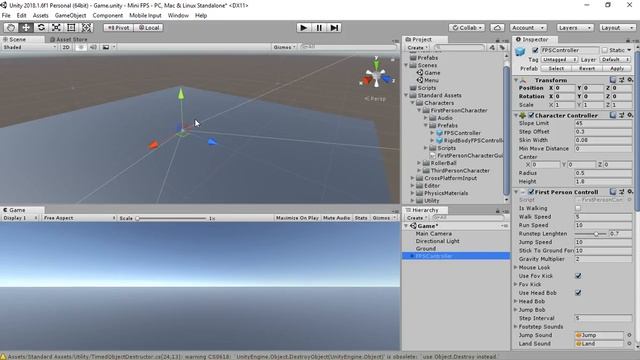Image resolution: width=640 pixels, height=360 pixels.
Task: Toggle FPSController active checkbox
Action: click(x=535, y=50)
